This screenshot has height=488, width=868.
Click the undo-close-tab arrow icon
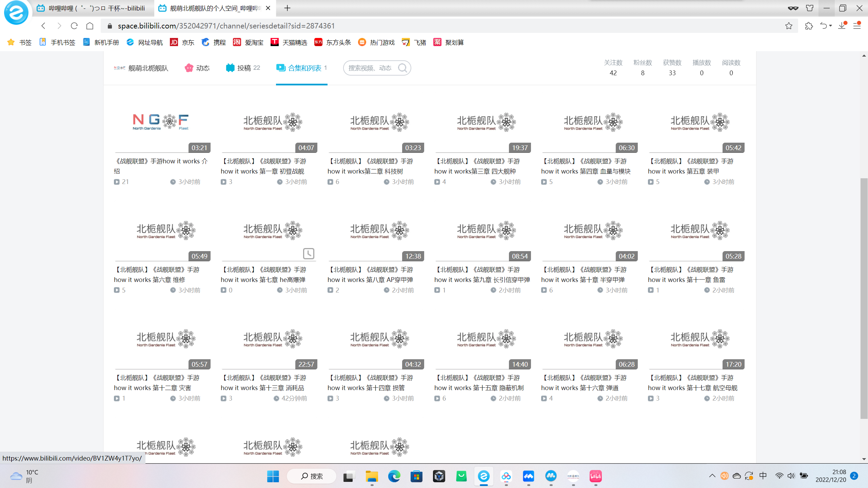tap(823, 26)
